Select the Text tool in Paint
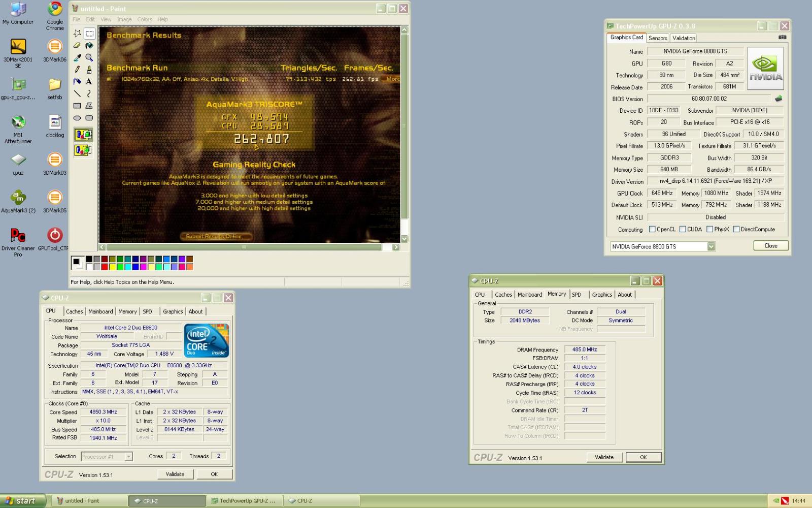 89,82
